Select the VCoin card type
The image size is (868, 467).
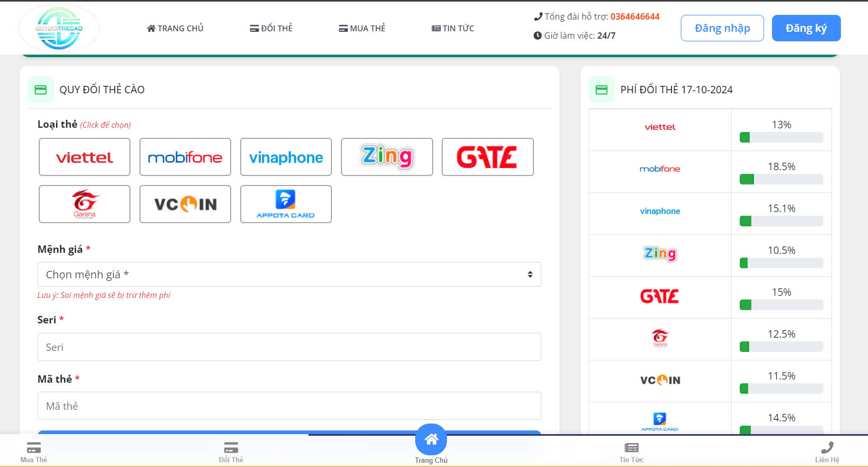(x=185, y=204)
